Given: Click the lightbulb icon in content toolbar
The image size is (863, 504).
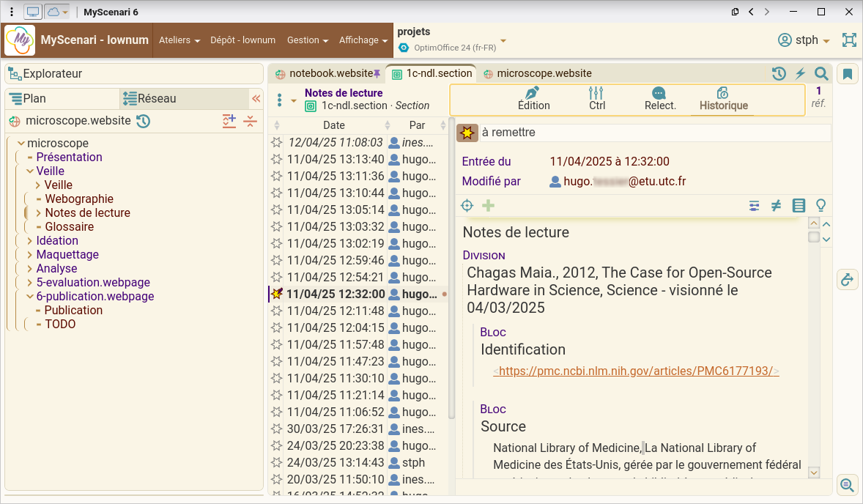Looking at the screenshot, I should pyautogui.click(x=821, y=206).
